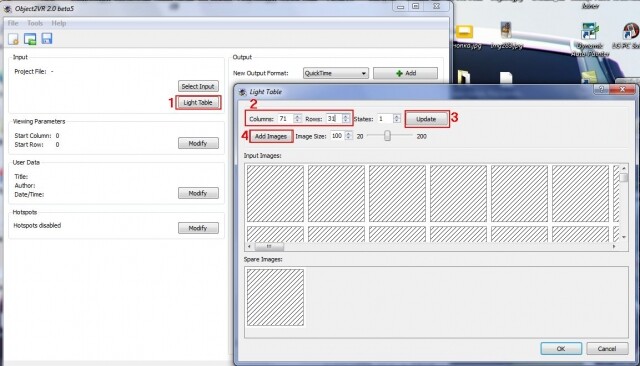Increase the States spinner value
Screen dimensions: 640x366
(397, 116)
